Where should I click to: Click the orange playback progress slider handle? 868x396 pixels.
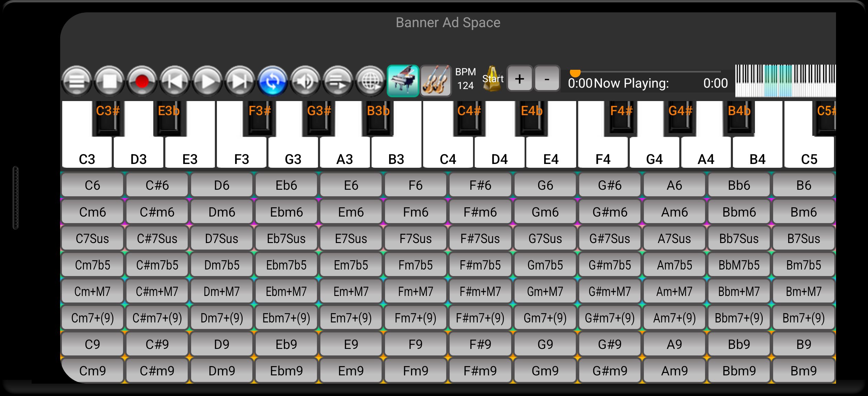tap(575, 73)
